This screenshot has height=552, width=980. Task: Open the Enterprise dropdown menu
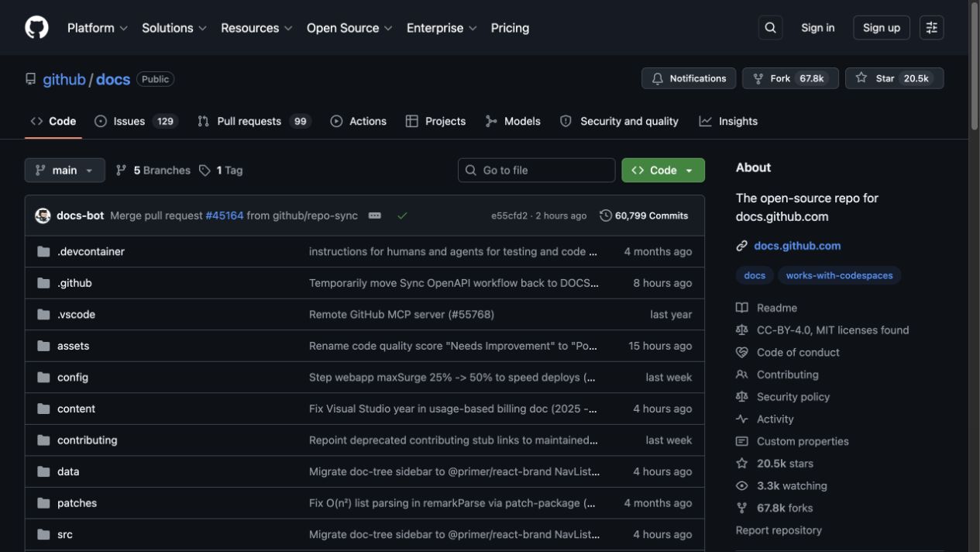pos(442,28)
